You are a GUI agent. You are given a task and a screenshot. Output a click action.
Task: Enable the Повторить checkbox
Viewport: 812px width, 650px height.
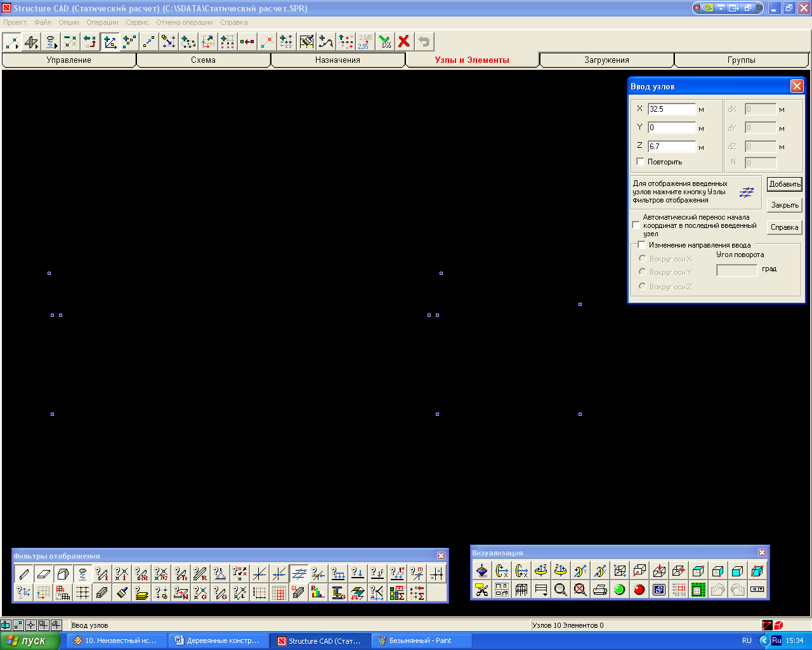pos(640,162)
